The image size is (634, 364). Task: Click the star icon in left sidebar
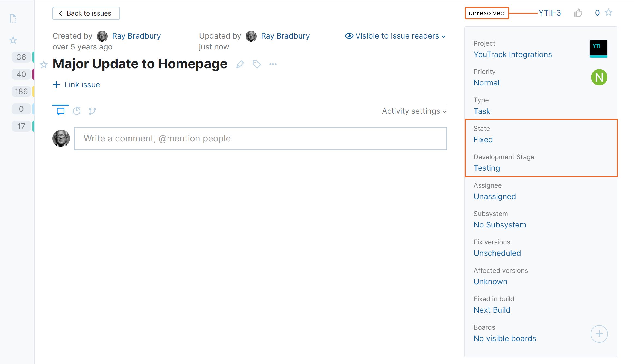click(x=13, y=40)
